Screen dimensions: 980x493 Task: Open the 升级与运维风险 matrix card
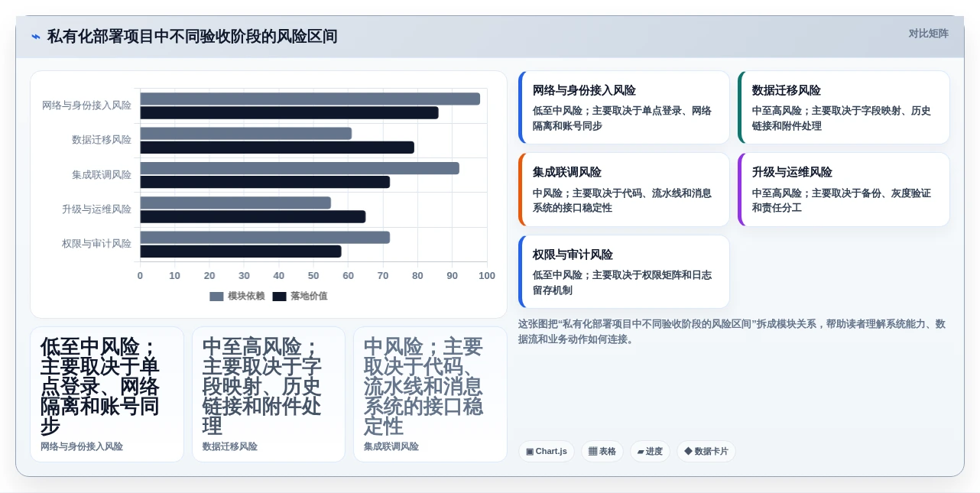coord(844,190)
